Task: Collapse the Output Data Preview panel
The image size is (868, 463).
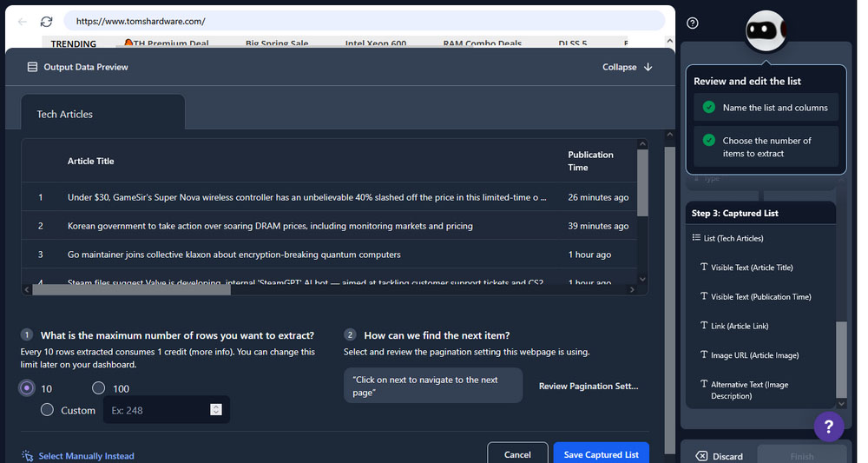Action: (628, 67)
